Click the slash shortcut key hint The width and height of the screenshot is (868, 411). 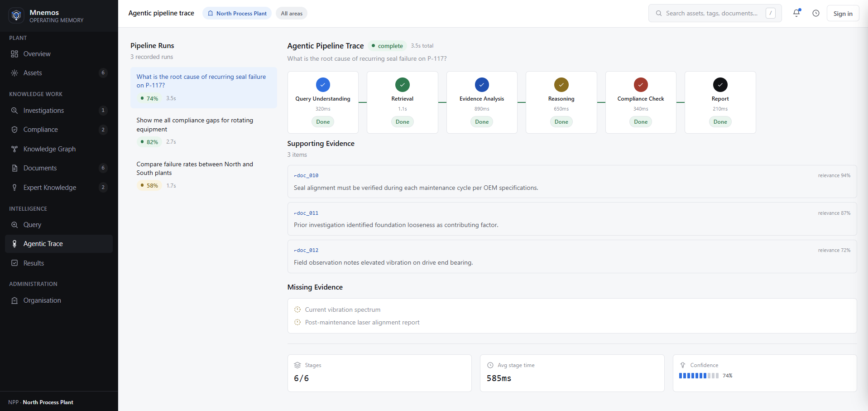click(771, 14)
